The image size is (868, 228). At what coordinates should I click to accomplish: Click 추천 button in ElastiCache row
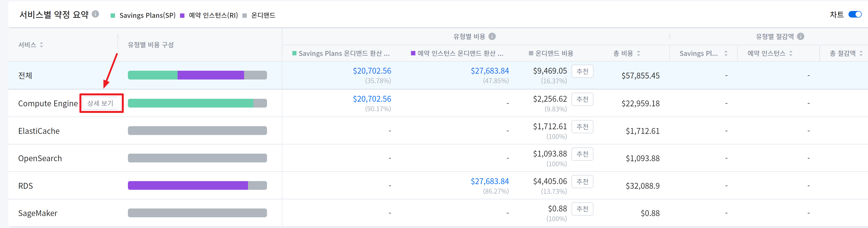(x=582, y=127)
